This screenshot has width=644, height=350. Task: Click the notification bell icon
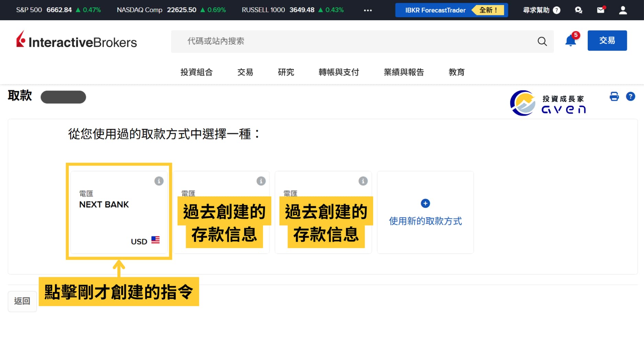570,41
